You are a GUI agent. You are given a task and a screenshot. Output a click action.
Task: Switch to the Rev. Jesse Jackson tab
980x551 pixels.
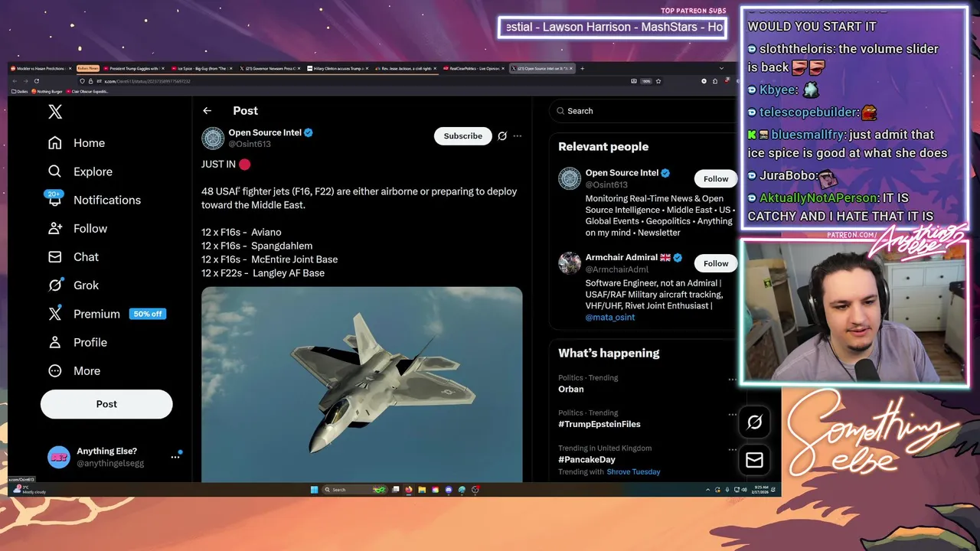[406, 68]
